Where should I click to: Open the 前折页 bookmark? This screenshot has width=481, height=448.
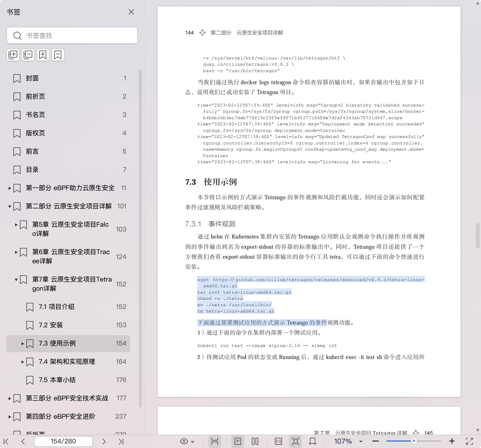click(68, 97)
